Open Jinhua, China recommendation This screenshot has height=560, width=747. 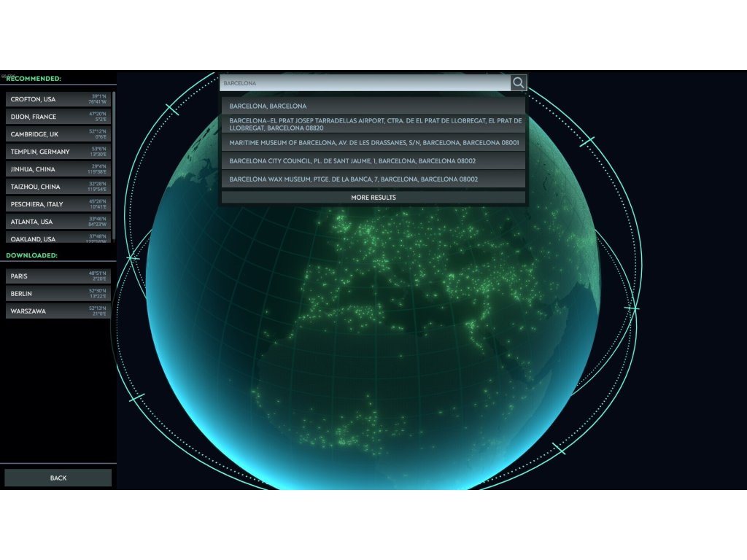point(58,169)
